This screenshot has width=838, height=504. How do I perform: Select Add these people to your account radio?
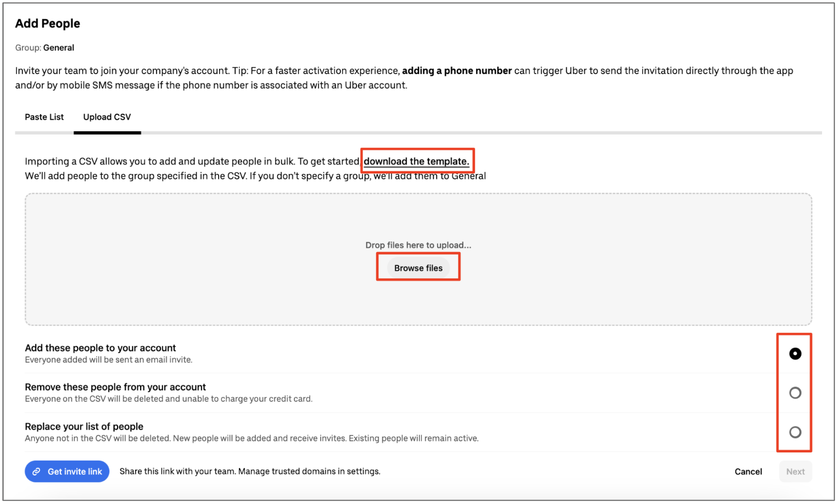point(795,354)
